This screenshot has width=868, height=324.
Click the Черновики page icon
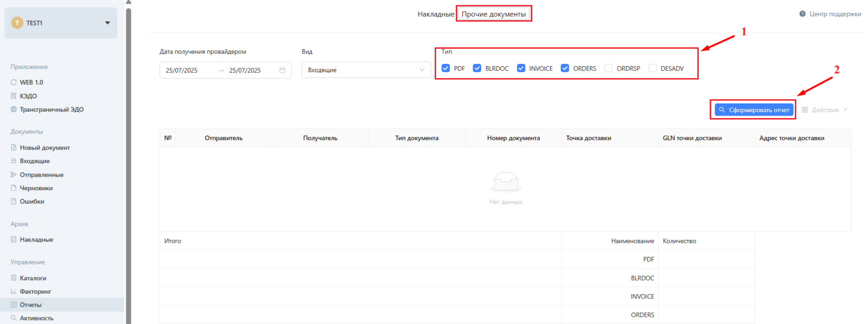click(14, 188)
